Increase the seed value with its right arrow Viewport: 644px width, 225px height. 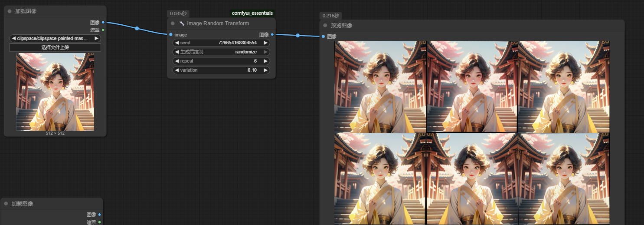pyautogui.click(x=265, y=43)
